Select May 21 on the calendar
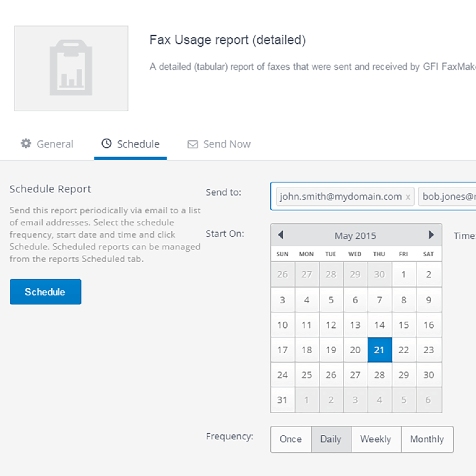This screenshot has width=476, height=476. [x=380, y=350]
